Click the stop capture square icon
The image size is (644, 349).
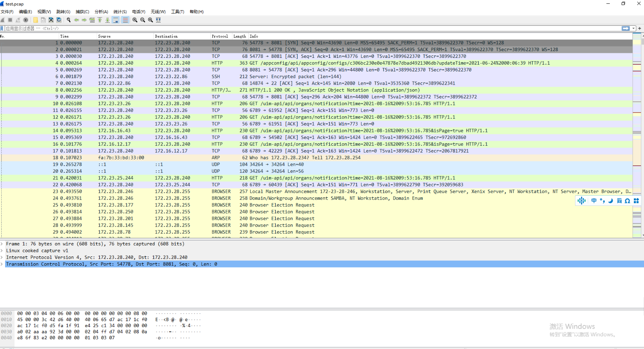pos(10,20)
